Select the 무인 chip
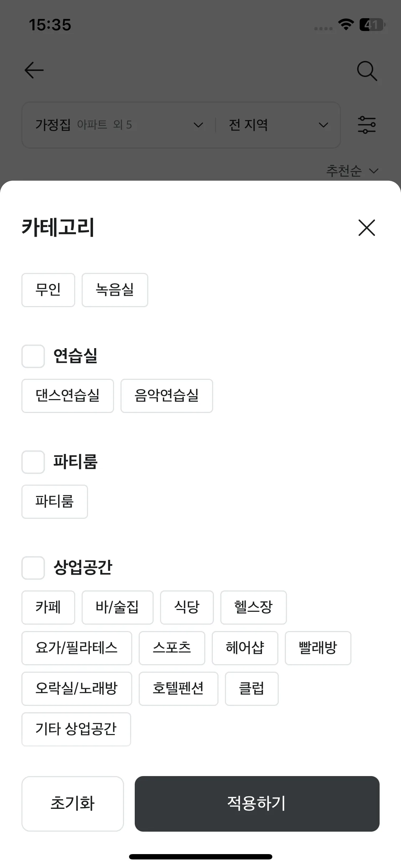The height and width of the screenshot is (868, 401). 48,290
